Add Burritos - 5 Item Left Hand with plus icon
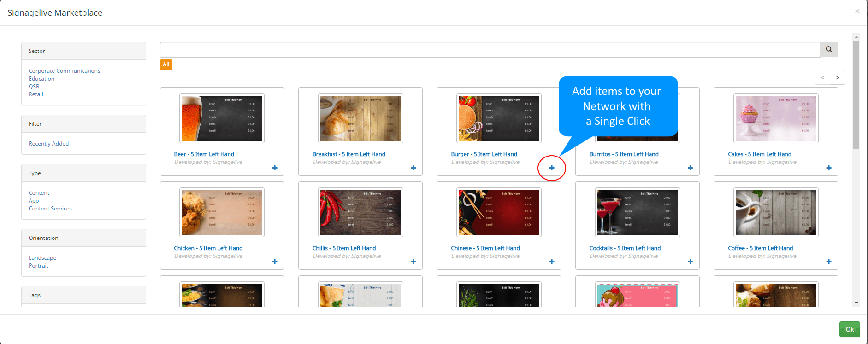The image size is (868, 344). [690, 168]
